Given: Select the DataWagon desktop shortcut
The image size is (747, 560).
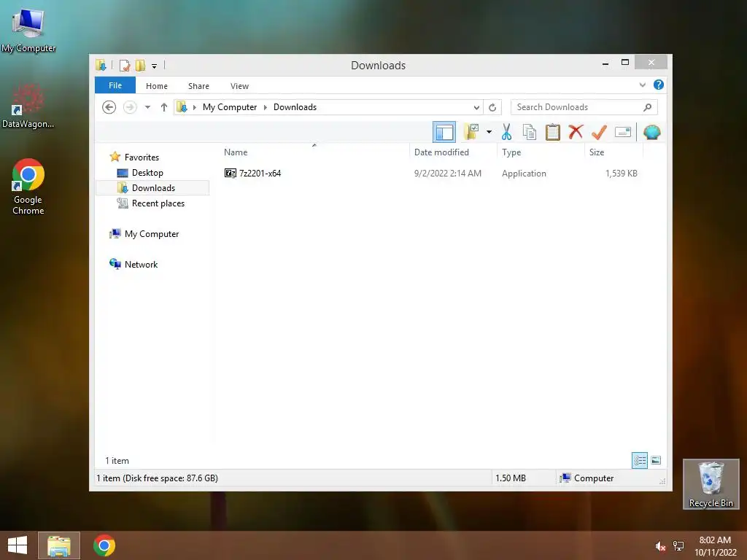Looking at the screenshot, I should [x=28, y=106].
